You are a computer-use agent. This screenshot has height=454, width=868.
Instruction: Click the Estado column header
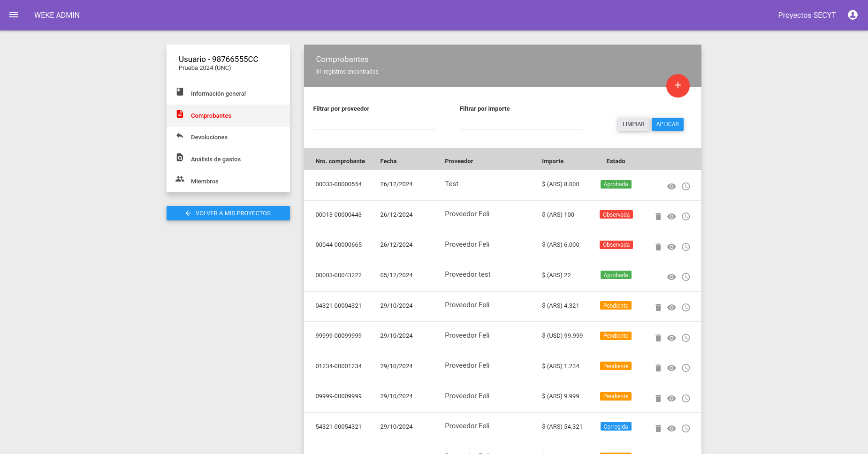[x=616, y=161]
